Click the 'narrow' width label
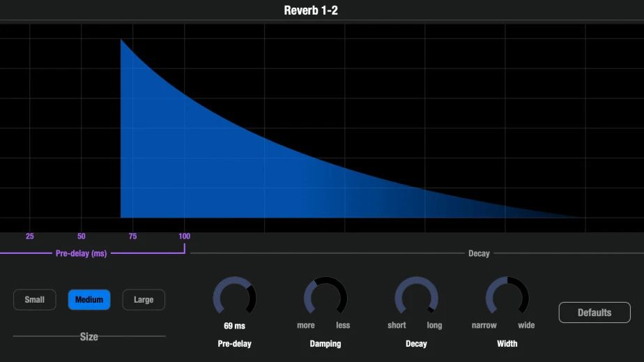Viewport: 644px width, 362px height. coord(484,326)
